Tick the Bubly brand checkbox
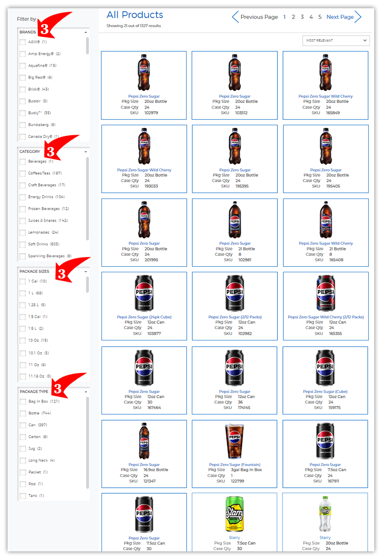 (23, 113)
